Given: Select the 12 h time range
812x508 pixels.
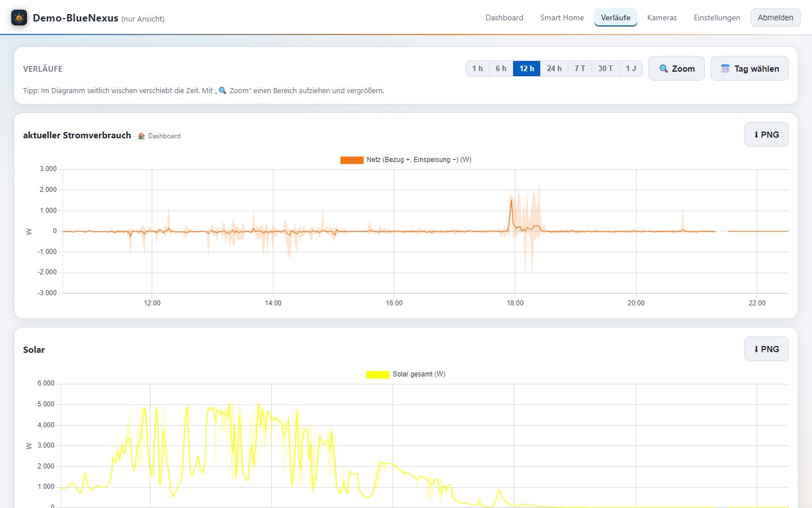Looking at the screenshot, I should (527, 69).
